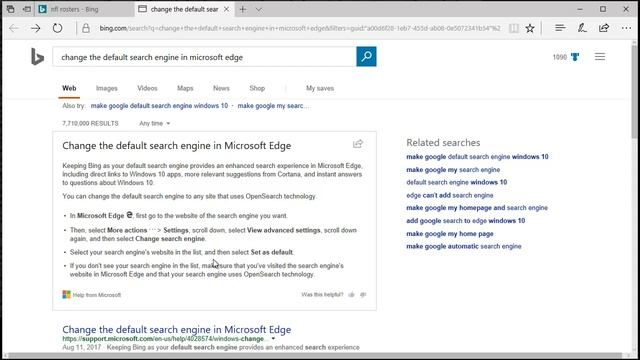Screen dimensions: 640x360
Task: Switch to Shop results
Action: point(257,88)
